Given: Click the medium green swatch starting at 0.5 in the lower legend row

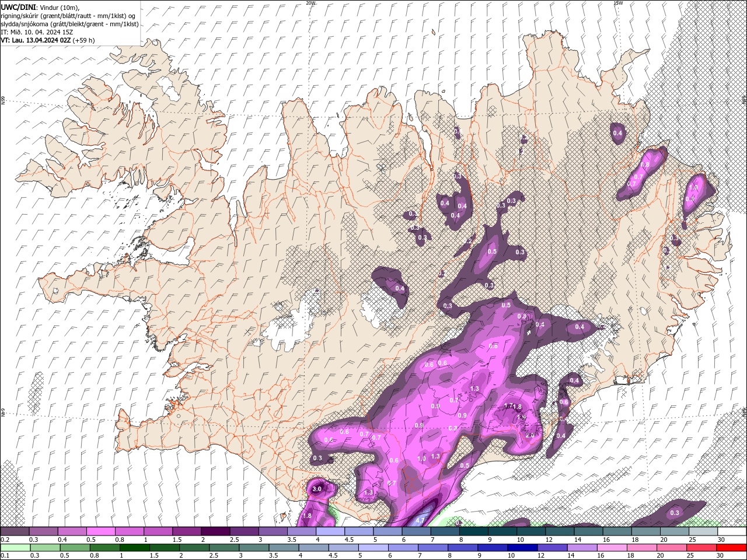Looking at the screenshot, I should click(75, 547).
